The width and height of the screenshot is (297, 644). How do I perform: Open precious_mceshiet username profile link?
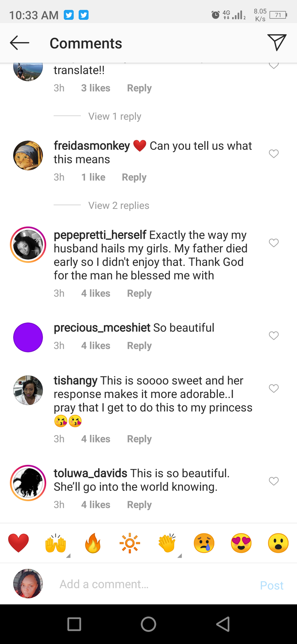pyautogui.click(x=102, y=328)
